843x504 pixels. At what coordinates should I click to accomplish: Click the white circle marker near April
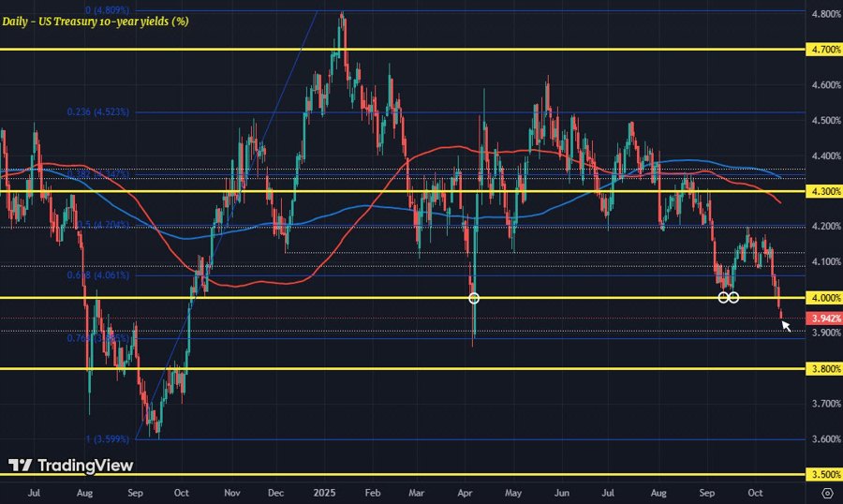click(474, 298)
